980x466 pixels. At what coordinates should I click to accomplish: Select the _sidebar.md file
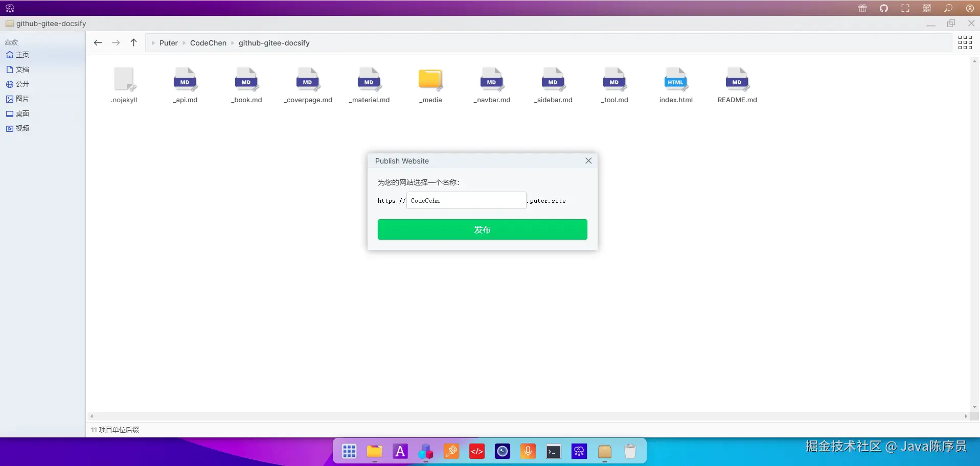pyautogui.click(x=553, y=85)
